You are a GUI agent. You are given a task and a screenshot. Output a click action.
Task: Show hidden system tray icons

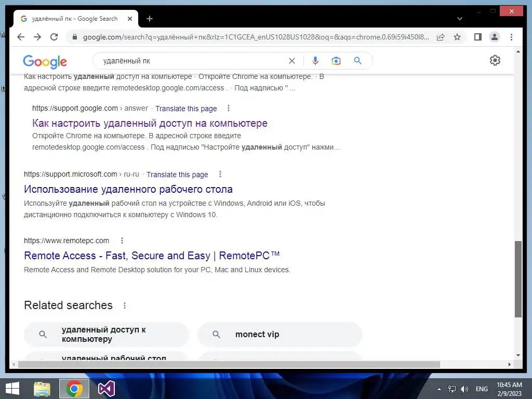[x=439, y=389]
